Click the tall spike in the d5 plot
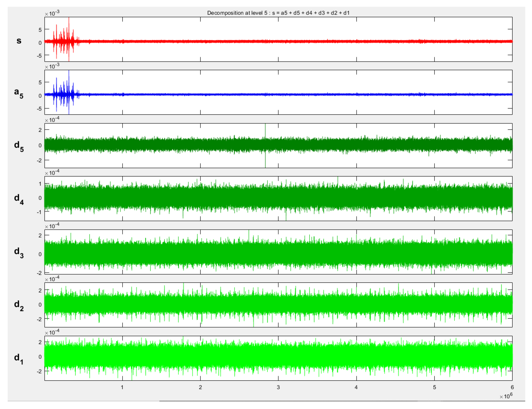 pos(265,145)
